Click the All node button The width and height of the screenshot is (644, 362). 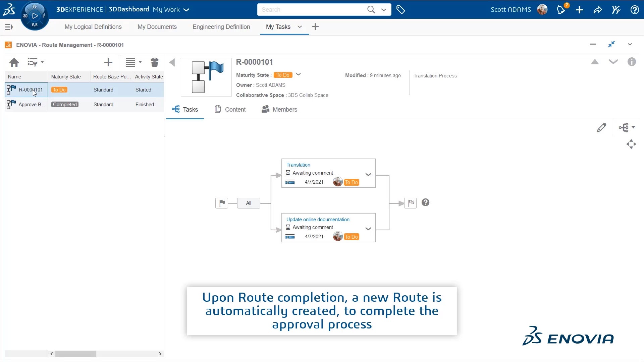coord(249,203)
